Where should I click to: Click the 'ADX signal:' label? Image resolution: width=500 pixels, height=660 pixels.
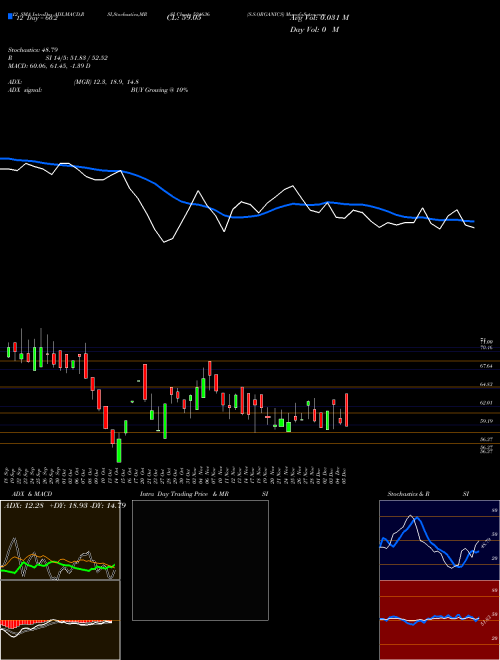(24, 90)
